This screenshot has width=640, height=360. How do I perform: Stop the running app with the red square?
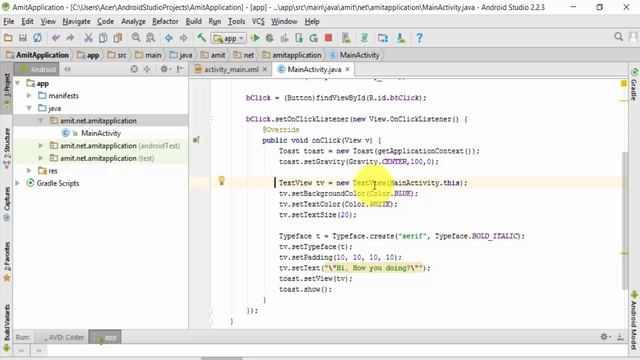pos(328,38)
